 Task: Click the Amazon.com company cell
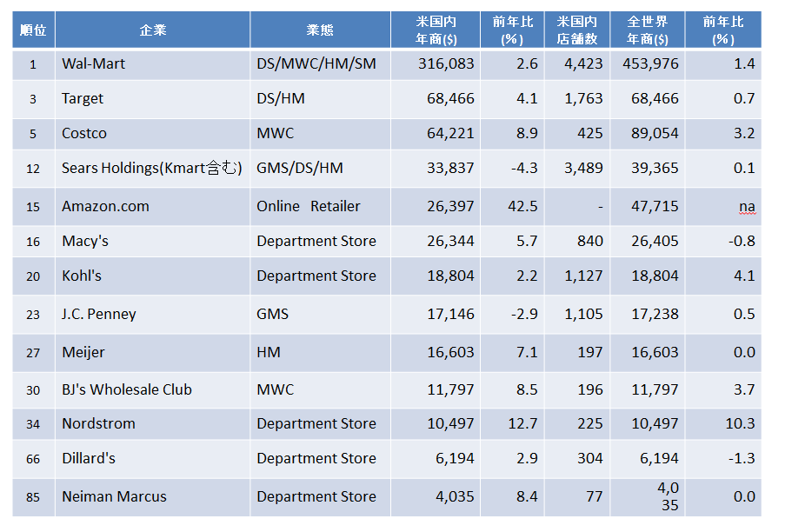153,206
